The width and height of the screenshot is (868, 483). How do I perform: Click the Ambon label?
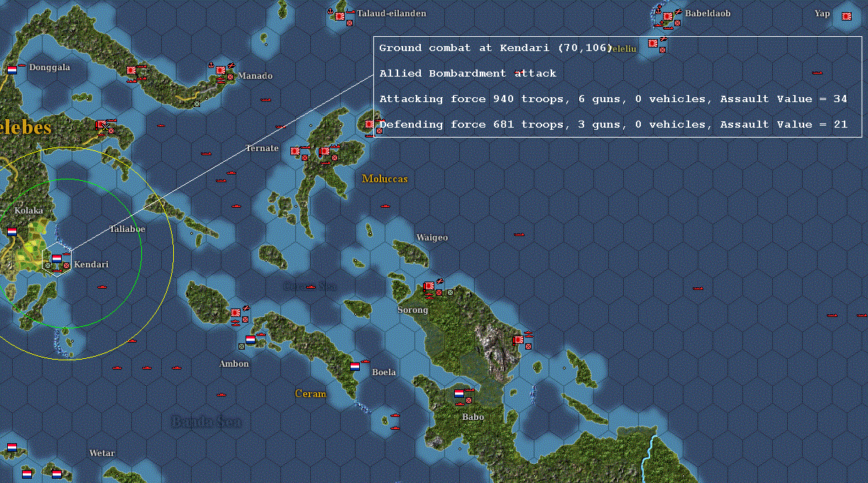pyautogui.click(x=234, y=364)
